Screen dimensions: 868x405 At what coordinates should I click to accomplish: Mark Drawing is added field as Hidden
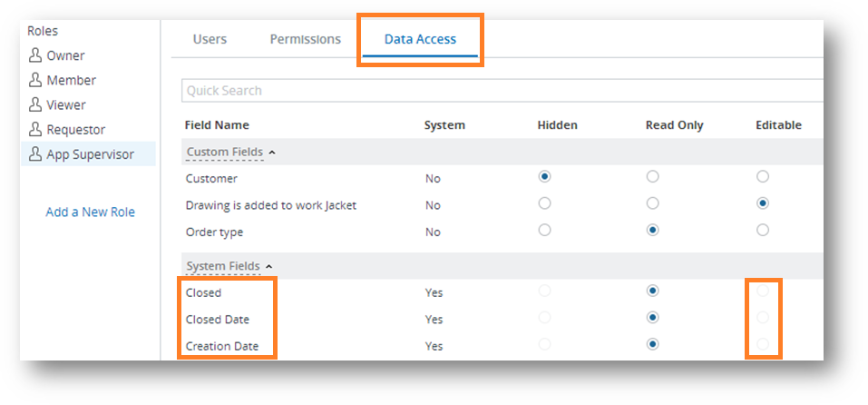(544, 203)
